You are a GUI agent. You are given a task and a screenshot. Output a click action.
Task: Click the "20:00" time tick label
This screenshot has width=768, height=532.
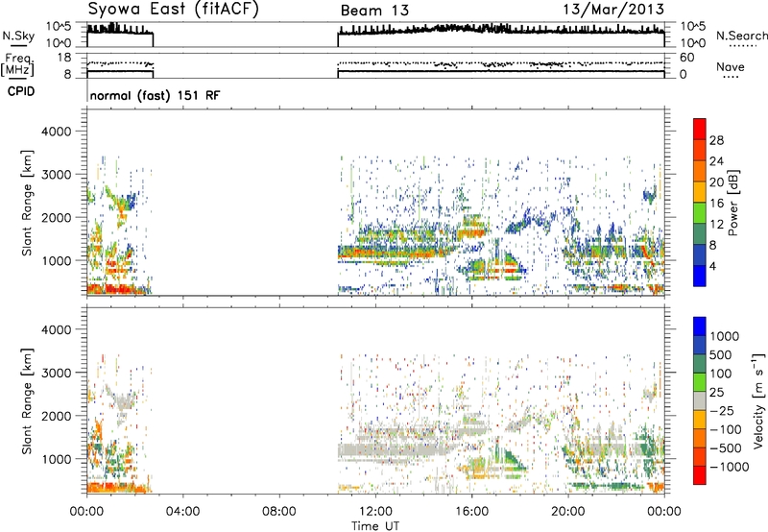(x=567, y=512)
